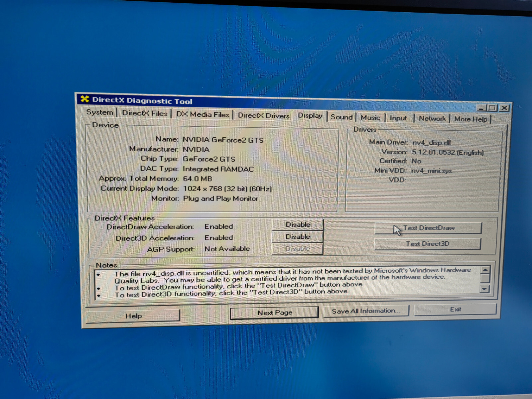This screenshot has height=399, width=532.
Task: Open the More Help tab
Action: click(x=470, y=119)
